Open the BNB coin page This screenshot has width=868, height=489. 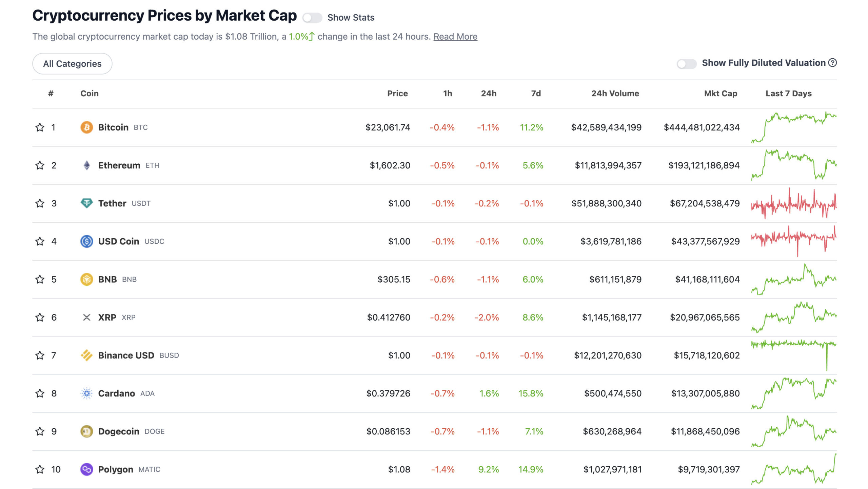[107, 279]
